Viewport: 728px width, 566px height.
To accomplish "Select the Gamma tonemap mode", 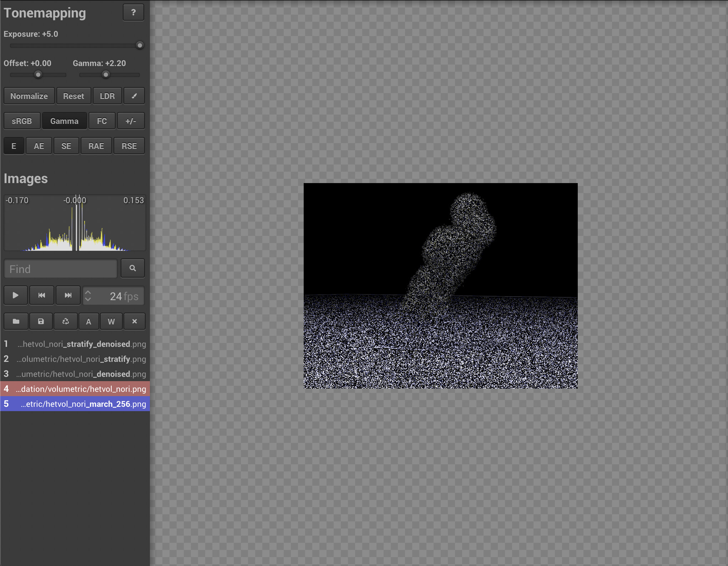I will [x=65, y=121].
